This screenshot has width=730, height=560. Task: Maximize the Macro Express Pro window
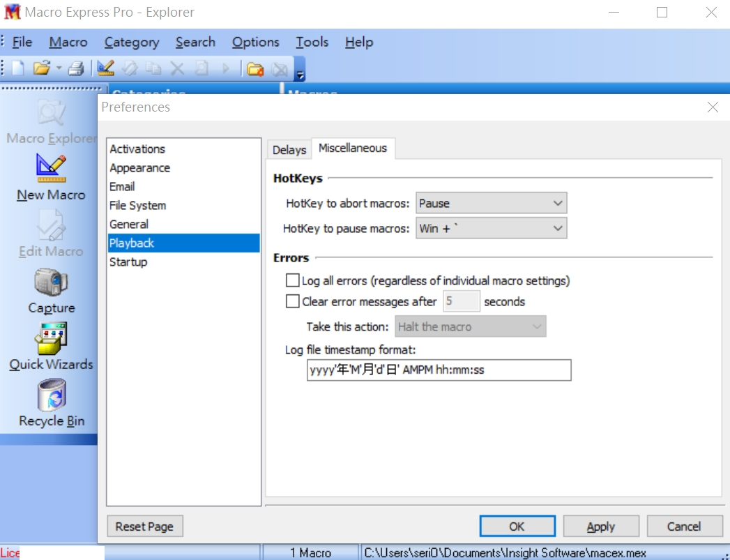coord(662,12)
